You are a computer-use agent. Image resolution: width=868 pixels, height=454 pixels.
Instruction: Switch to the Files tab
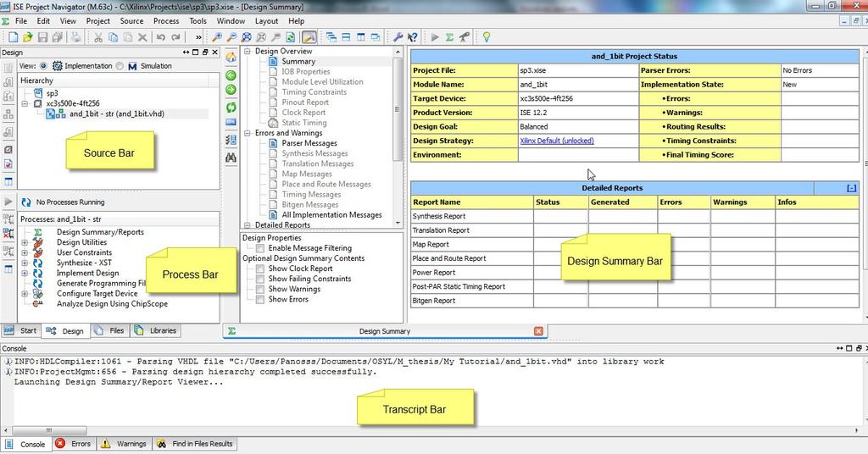[x=110, y=330]
